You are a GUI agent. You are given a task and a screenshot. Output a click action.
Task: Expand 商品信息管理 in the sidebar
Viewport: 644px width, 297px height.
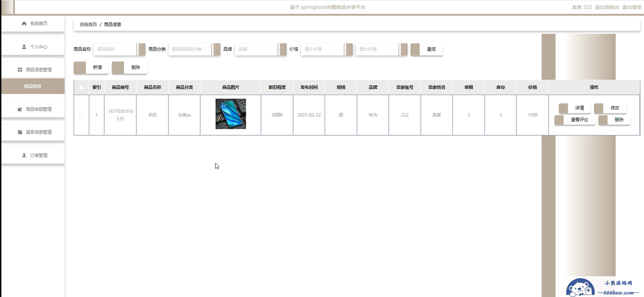(33, 70)
